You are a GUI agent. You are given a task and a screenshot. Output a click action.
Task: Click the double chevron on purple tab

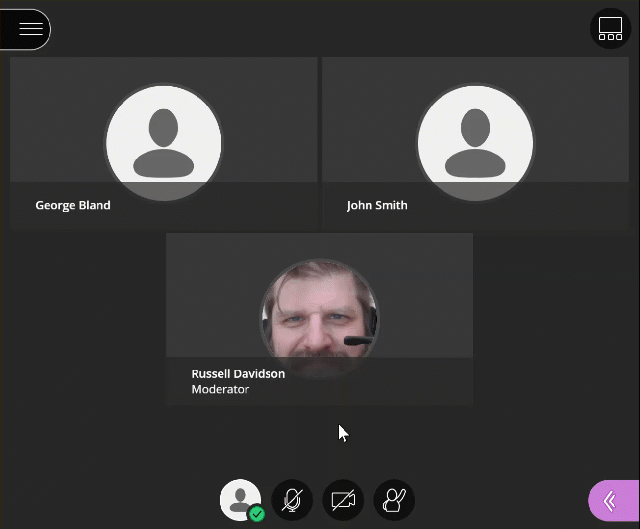(609, 501)
